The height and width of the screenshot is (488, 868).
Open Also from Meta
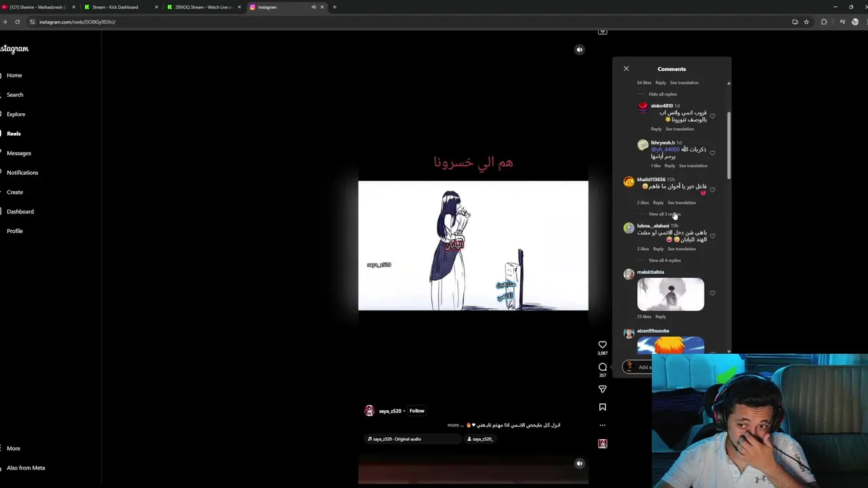(25, 468)
